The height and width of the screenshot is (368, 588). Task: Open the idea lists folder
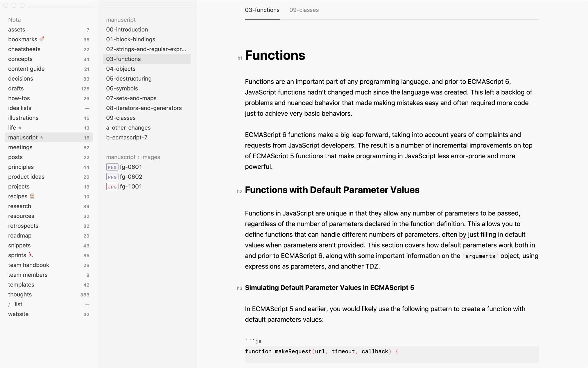click(x=49, y=108)
